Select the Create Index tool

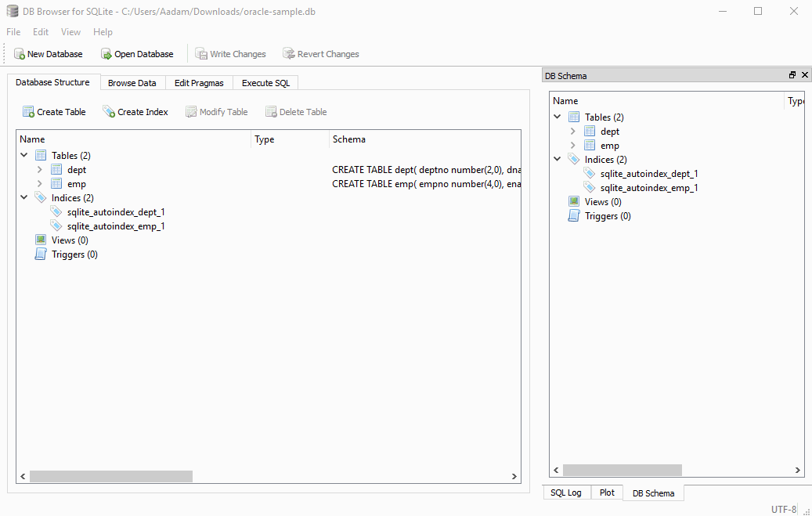click(x=135, y=111)
